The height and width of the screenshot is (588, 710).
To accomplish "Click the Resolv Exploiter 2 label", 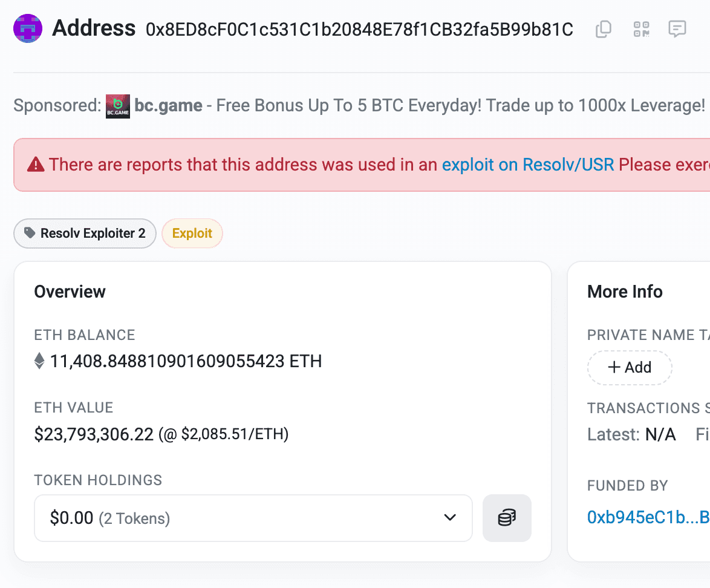I will coord(92,234).
